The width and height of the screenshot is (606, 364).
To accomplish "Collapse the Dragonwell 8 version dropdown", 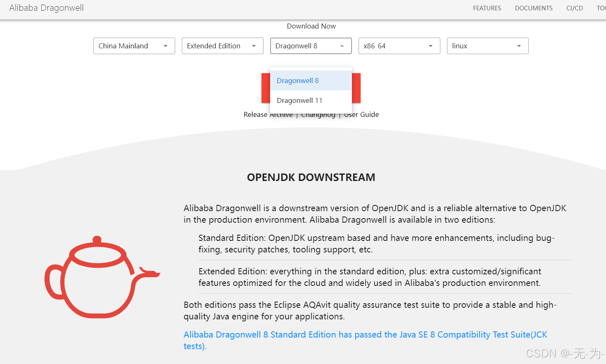I will 311,46.
